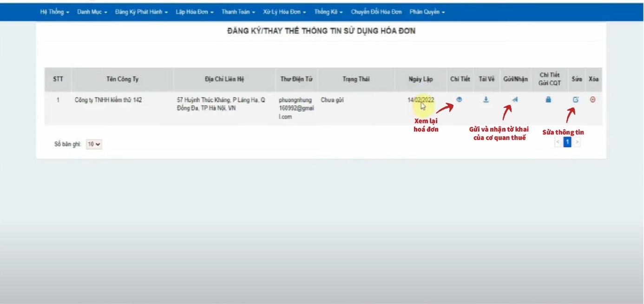Select the Công ty TNHH kiểm thử 142 cell
Viewport: 644px width, 304px height.
coord(108,100)
